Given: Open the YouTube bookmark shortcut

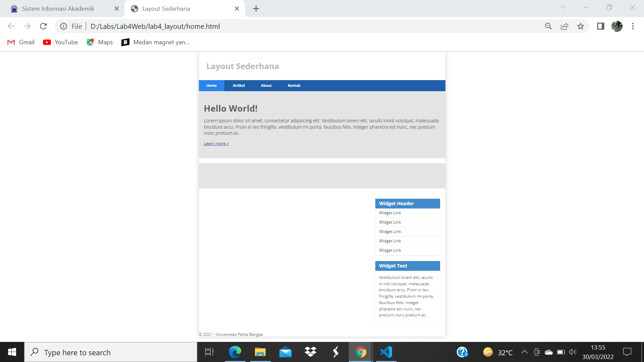Looking at the screenshot, I should [x=60, y=42].
